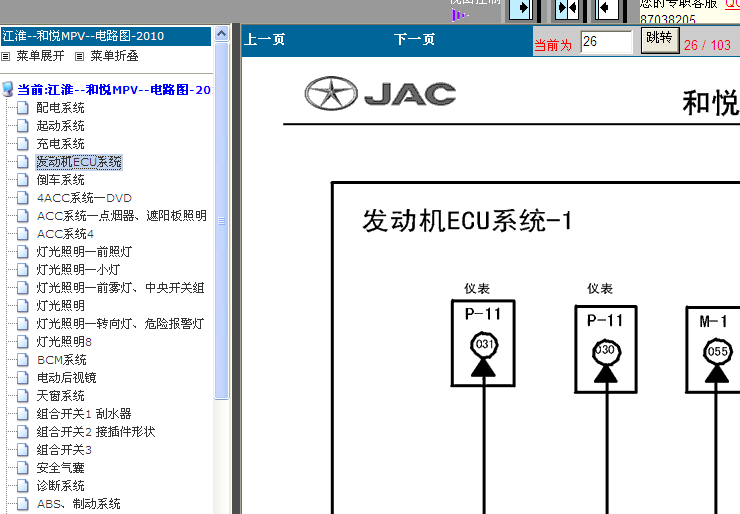Click the 江淮--和悦MPV--电路图-2010 header title
Viewport: 740px width, 514px height.
point(83,36)
